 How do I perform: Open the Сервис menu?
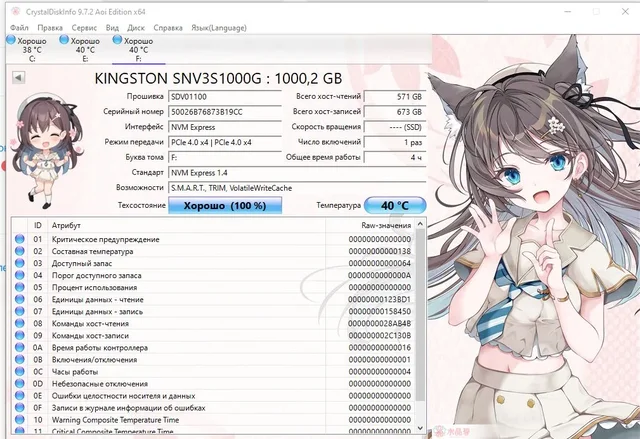[85, 27]
